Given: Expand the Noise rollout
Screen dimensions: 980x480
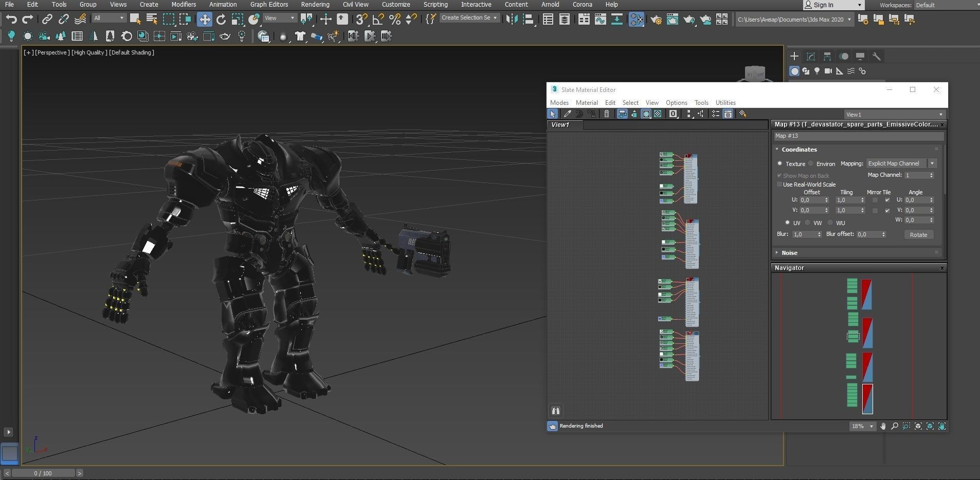Looking at the screenshot, I should point(789,253).
